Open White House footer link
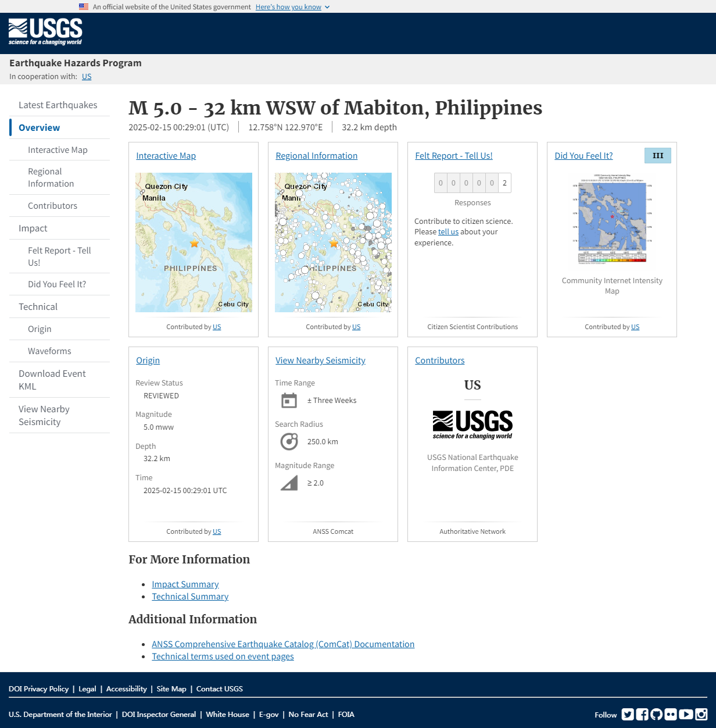The image size is (716, 728). click(227, 715)
